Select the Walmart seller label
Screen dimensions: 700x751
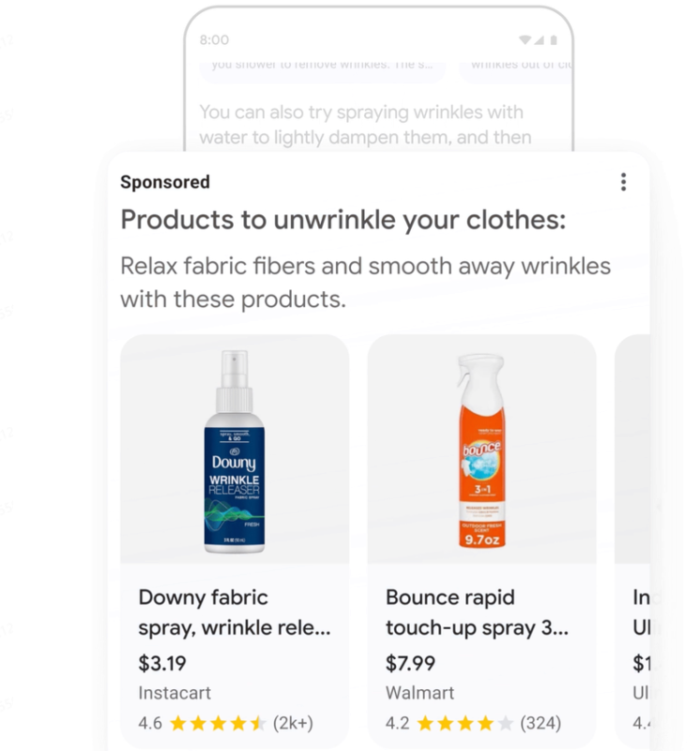[419, 694]
